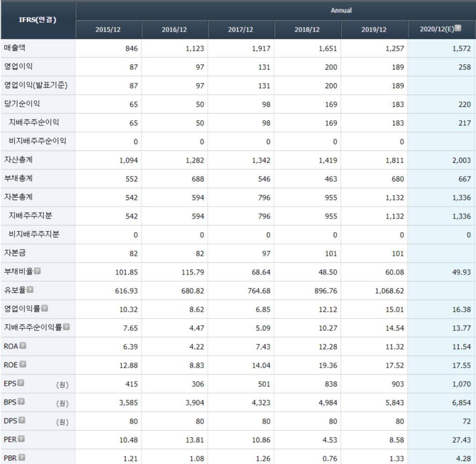Viewport: 476px width, 464px height.
Task: Open the PBR help icon
Action: (x=22, y=458)
